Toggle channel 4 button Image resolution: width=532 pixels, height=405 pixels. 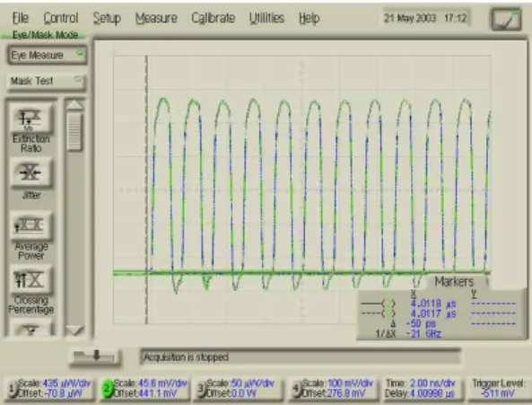pos(296,389)
